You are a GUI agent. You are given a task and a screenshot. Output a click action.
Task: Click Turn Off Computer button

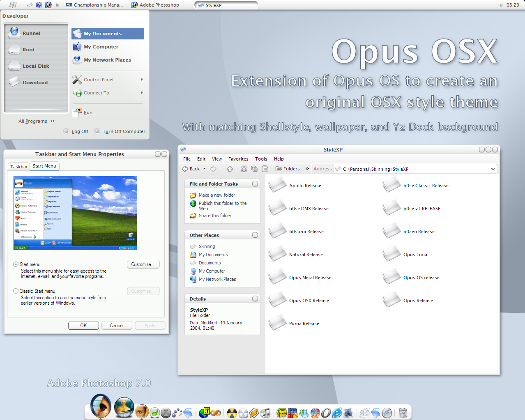(120, 131)
